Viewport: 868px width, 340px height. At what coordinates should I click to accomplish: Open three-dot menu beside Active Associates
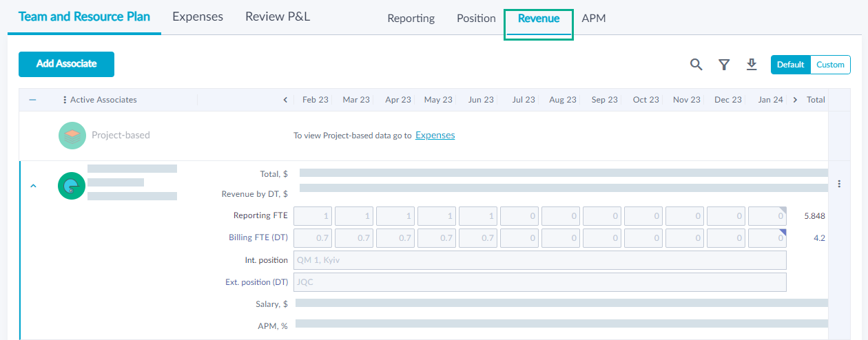65,100
